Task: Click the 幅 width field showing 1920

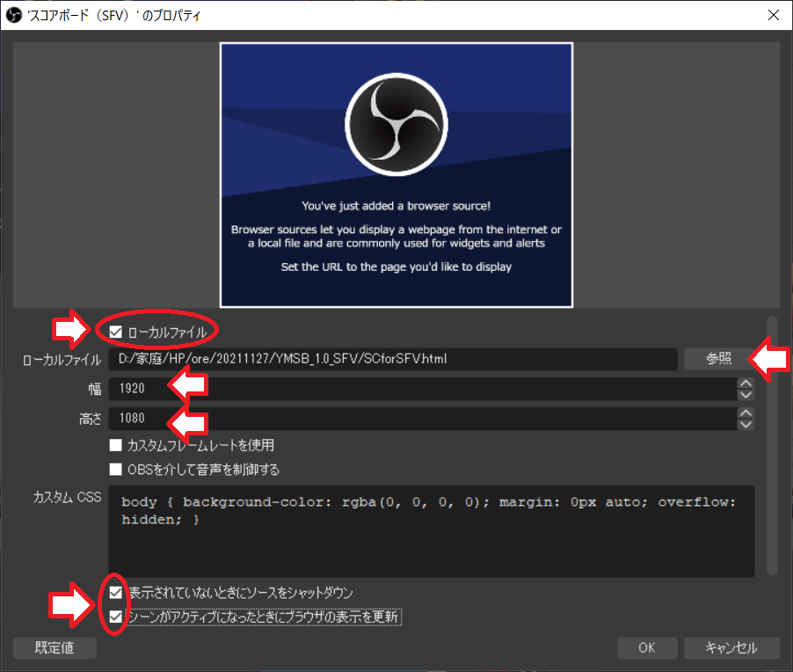Action: coord(422,389)
